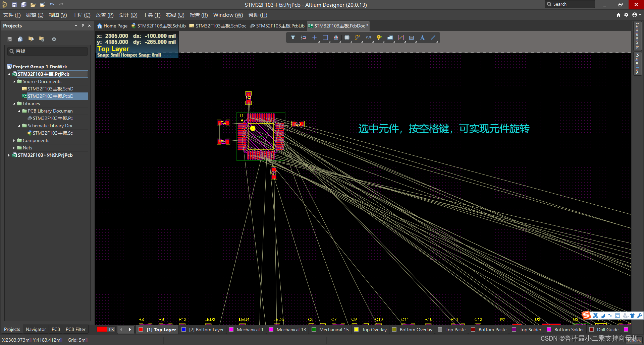Switch to the STM32F103主板.SchDoc tab
The image size is (644, 345).
pos(218,26)
